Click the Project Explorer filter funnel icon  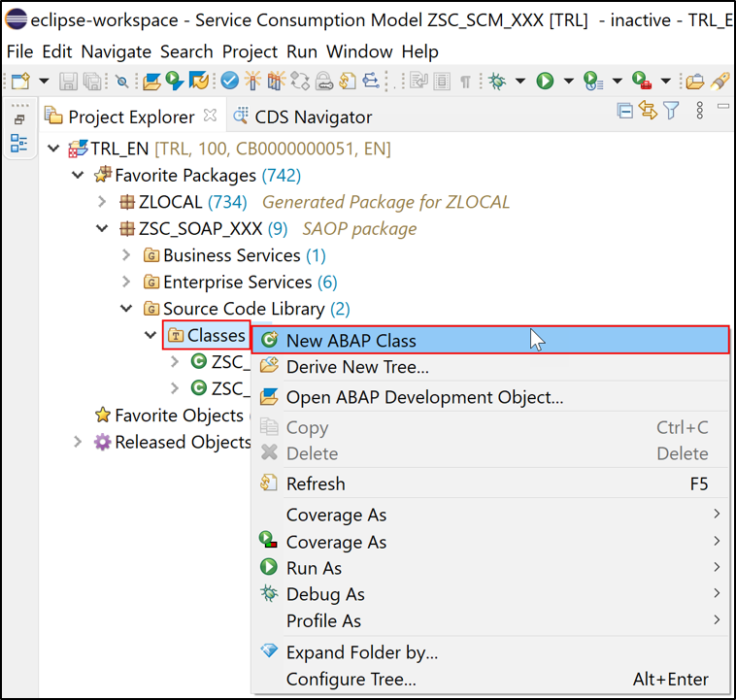671,111
